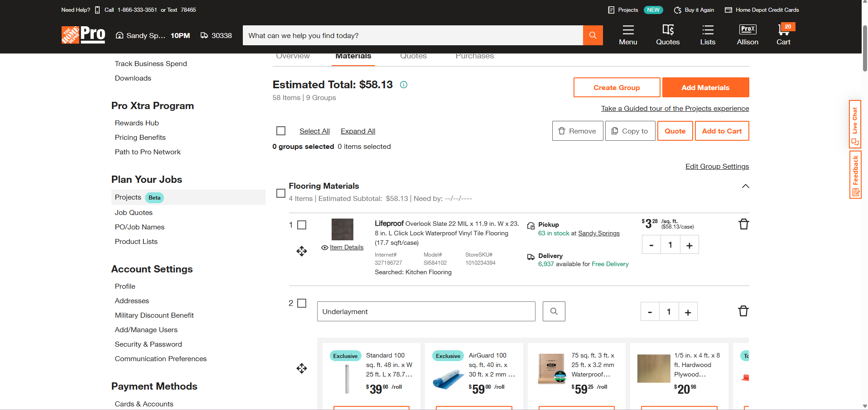Delete the Underlayment row via trash icon
Image resolution: width=868 pixels, height=410 pixels.
(743, 311)
